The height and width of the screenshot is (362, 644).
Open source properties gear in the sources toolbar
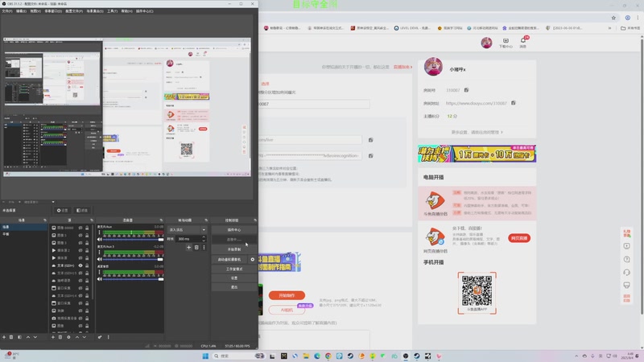click(68, 337)
